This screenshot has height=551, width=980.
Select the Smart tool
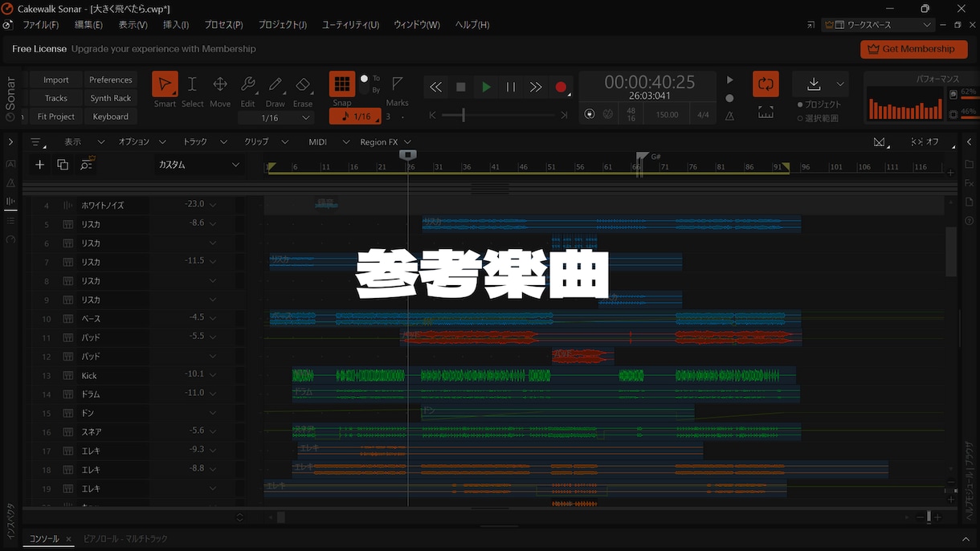pos(165,84)
